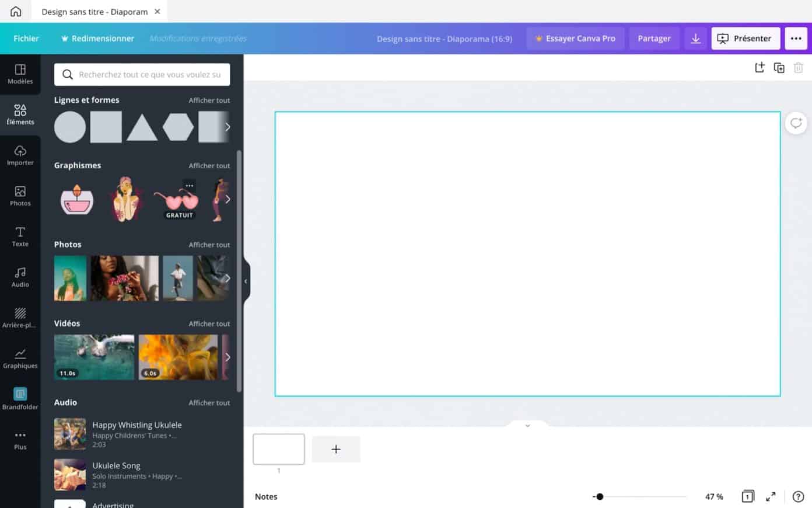Show more videos using the right chevron
The image size is (812, 508).
pos(228,357)
